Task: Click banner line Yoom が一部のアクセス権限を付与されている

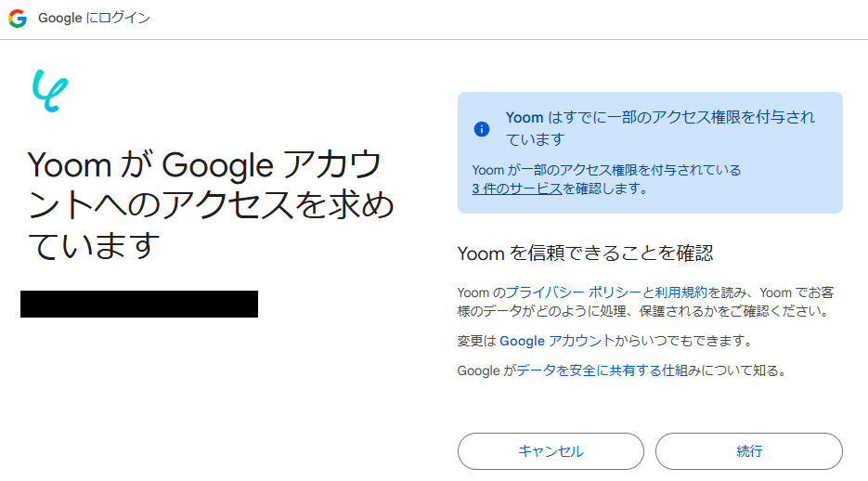Action: pyautogui.click(x=606, y=170)
